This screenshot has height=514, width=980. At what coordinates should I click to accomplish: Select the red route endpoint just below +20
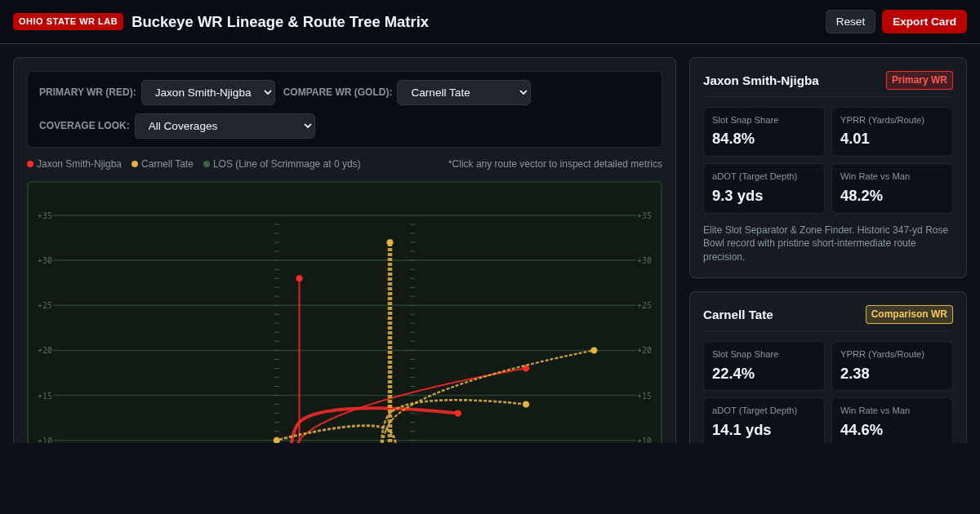(x=526, y=368)
